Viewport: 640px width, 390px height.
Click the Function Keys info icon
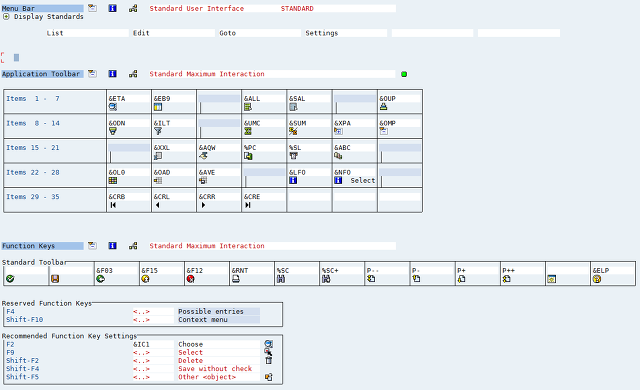tap(112, 246)
